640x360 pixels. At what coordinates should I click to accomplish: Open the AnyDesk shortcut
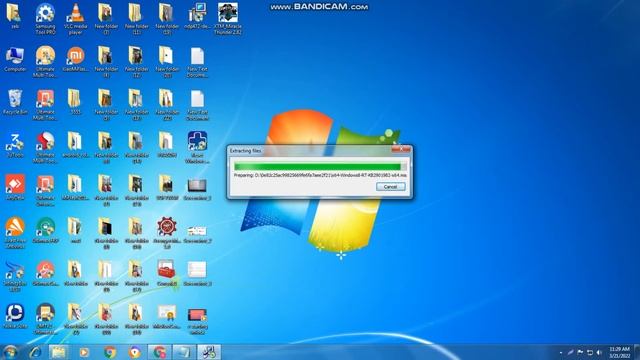pos(15,188)
